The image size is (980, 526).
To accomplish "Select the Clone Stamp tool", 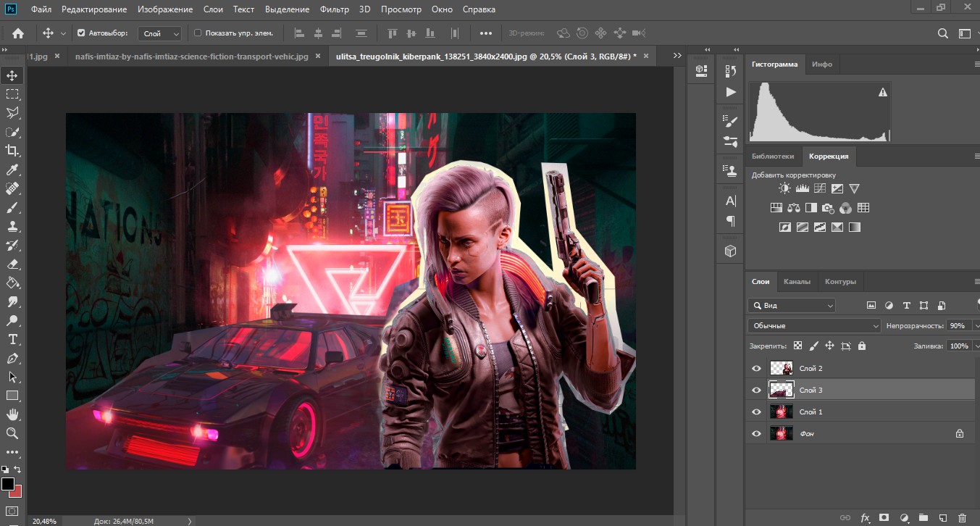I will click(x=12, y=226).
